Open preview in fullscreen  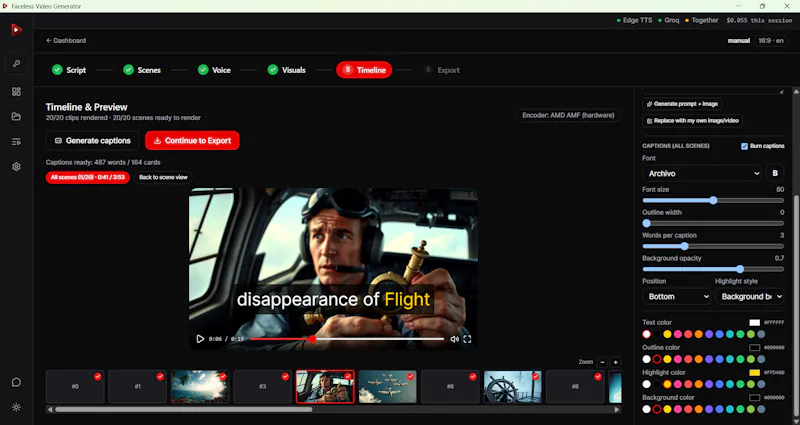point(467,339)
